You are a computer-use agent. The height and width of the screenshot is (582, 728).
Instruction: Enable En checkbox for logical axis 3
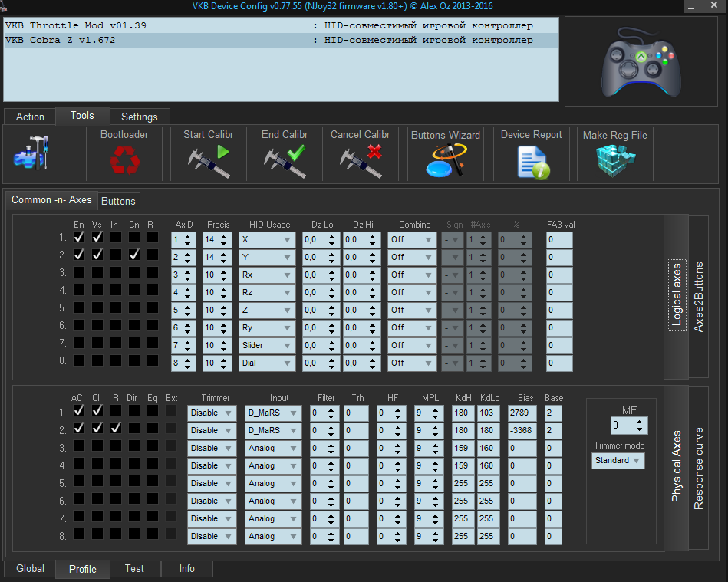[79, 272]
